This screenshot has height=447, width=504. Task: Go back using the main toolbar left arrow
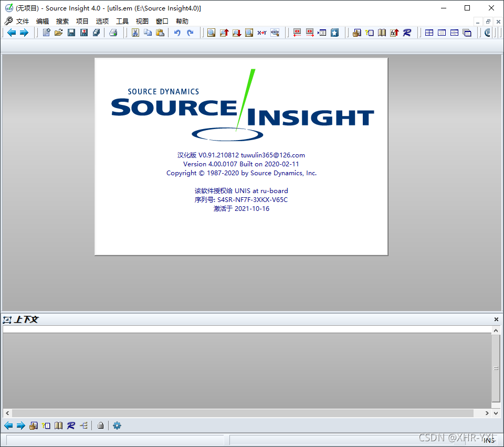click(12, 33)
